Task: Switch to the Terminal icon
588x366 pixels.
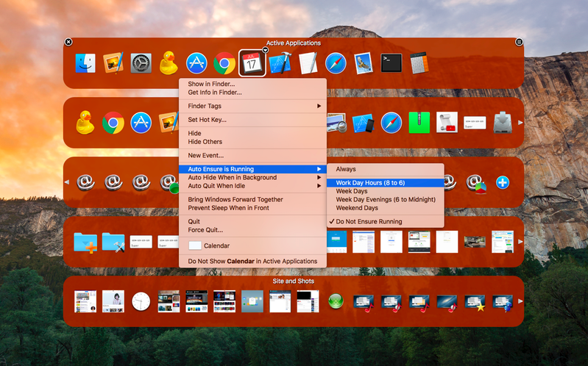Action: [x=391, y=63]
